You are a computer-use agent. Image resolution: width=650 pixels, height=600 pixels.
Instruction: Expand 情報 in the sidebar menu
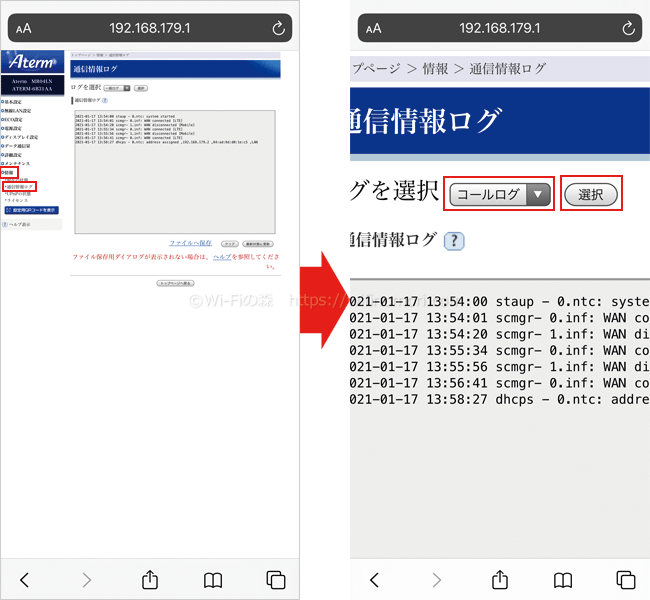tap(9, 172)
